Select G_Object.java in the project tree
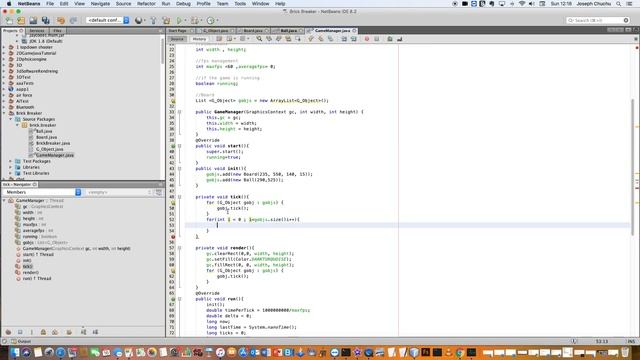 pos(49,149)
